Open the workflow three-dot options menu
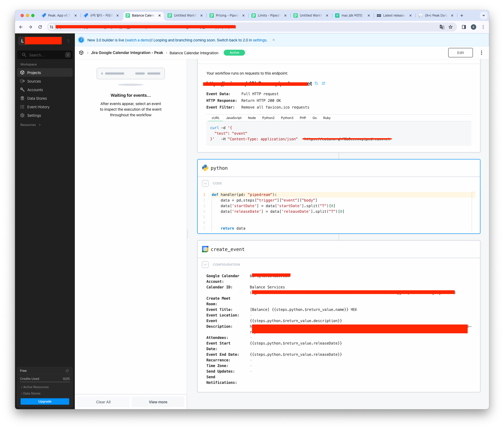Screen dimensions: 504x429 click(x=482, y=53)
